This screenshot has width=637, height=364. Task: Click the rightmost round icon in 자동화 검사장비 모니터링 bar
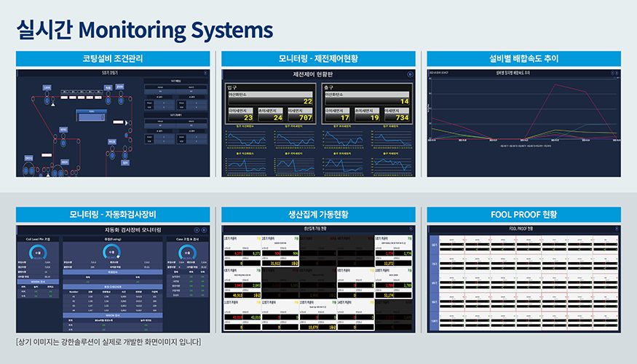click(205, 230)
